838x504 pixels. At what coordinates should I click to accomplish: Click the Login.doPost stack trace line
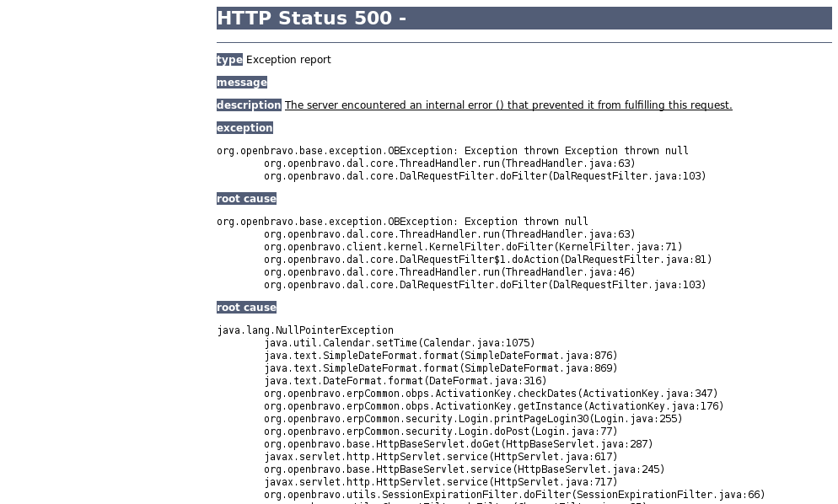(x=440, y=432)
